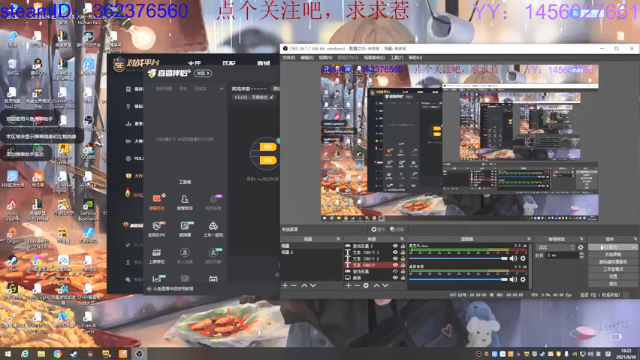Click the 滤镜 filters button above the Sources panel
The height and width of the screenshot is (360, 640).
[x=397, y=229]
